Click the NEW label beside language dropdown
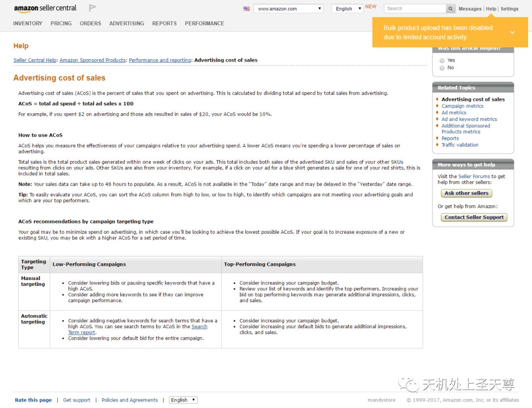Image resolution: width=532 pixels, height=408 pixels. point(370,6)
